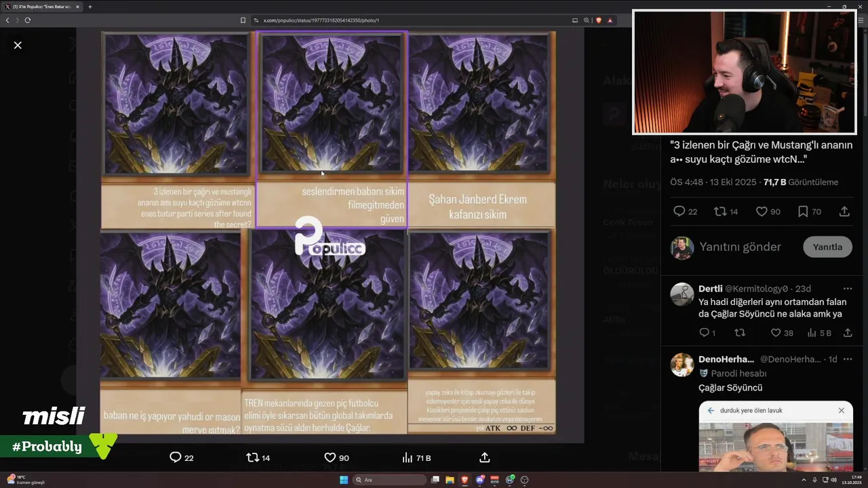Bookmark post via icon showing 70
The height and width of the screenshot is (488, 868).
tap(803, 211)
